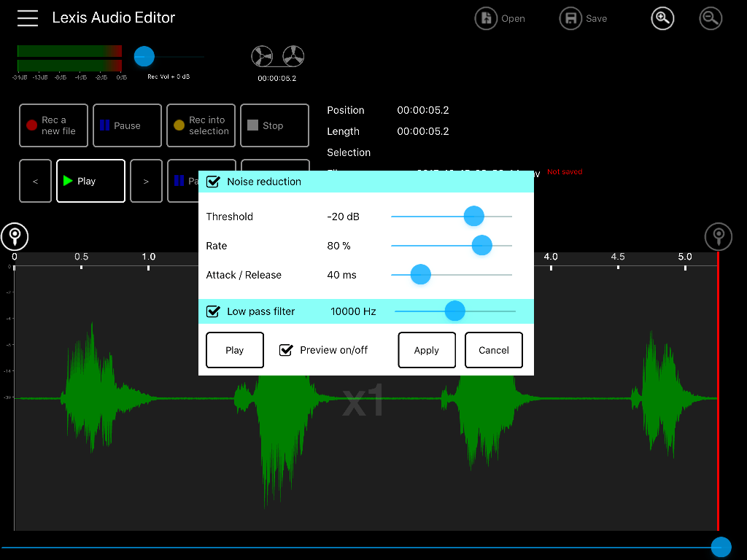Click Rec into selection button
The image size is (747, 560).
pyautogui.click(x=201, y=125)
